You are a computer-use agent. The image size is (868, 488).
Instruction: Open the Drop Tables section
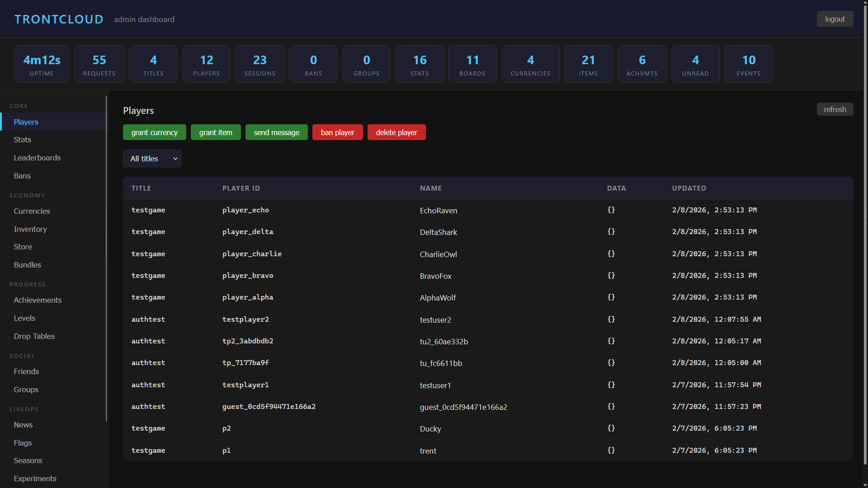[x=34, y=336]
